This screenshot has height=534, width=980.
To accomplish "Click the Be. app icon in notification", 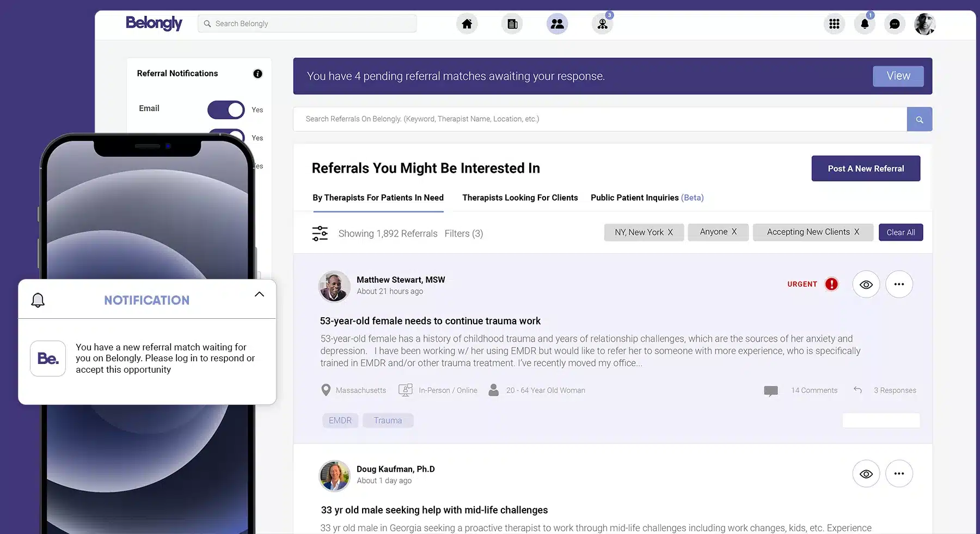I will pyautogui.click(x=48, y=359).
